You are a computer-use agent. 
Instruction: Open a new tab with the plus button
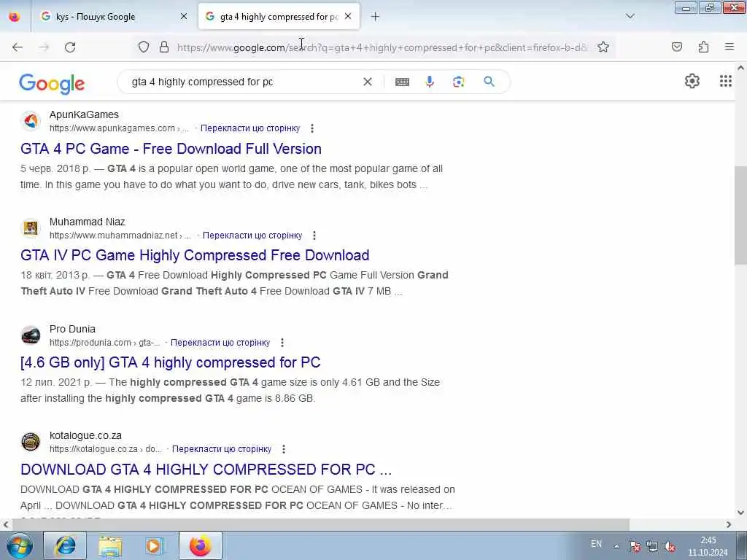coord(376,17)
